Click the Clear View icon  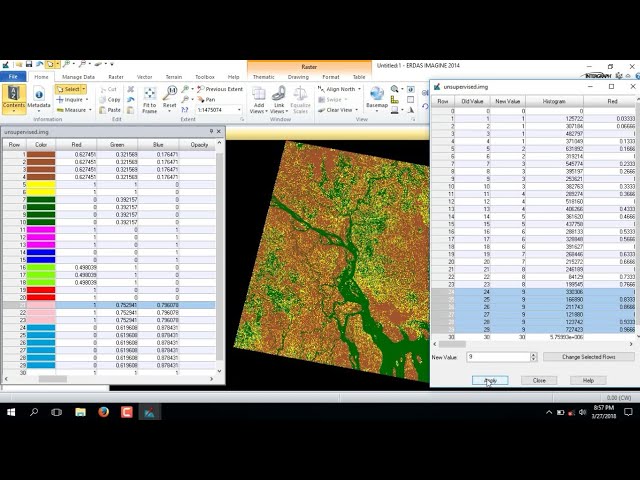[322, 110]
